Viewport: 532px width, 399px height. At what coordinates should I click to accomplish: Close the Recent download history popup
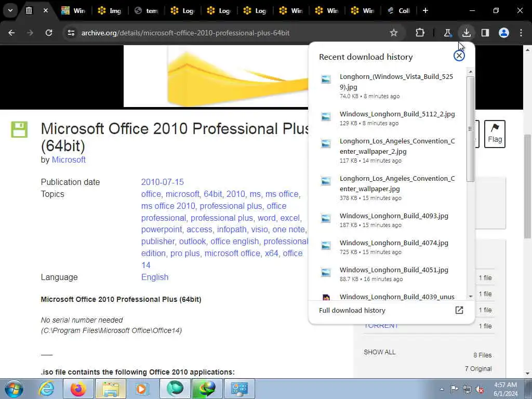point(459,56)
